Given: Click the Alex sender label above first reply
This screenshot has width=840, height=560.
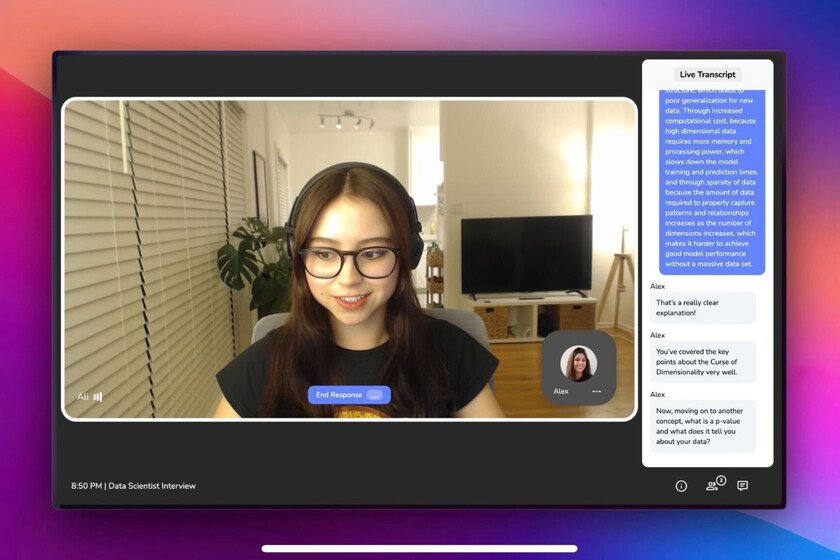Looking at the screenshot, I should click(x=657, y=285).
